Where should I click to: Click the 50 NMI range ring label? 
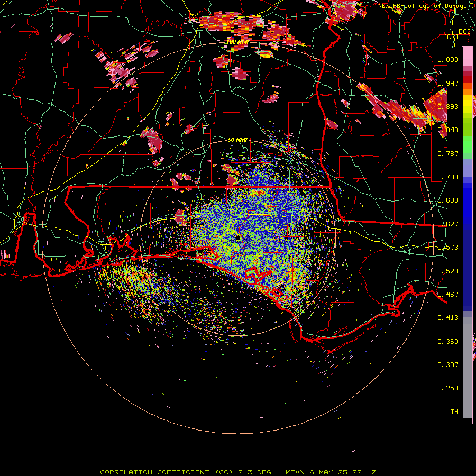tap(237, 140)
